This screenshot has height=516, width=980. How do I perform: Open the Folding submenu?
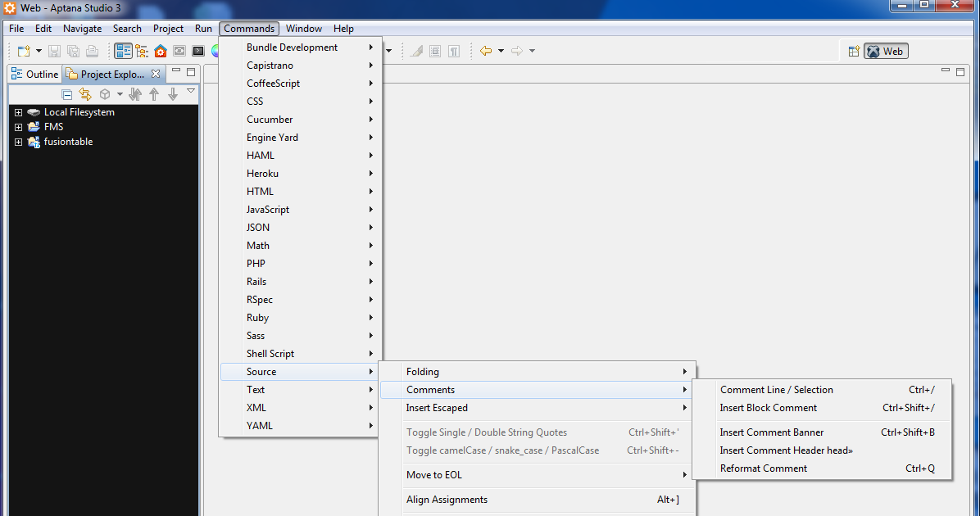[538, 372]
